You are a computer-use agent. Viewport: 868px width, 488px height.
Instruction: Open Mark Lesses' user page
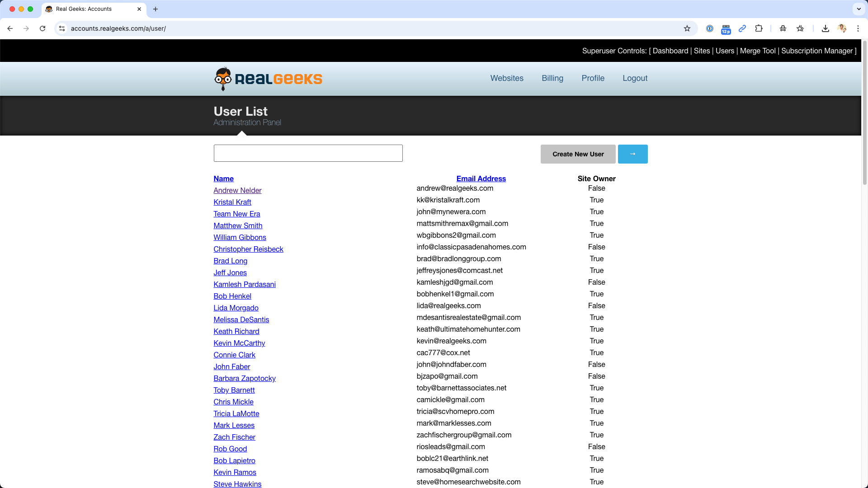click(x=234, y=426)
